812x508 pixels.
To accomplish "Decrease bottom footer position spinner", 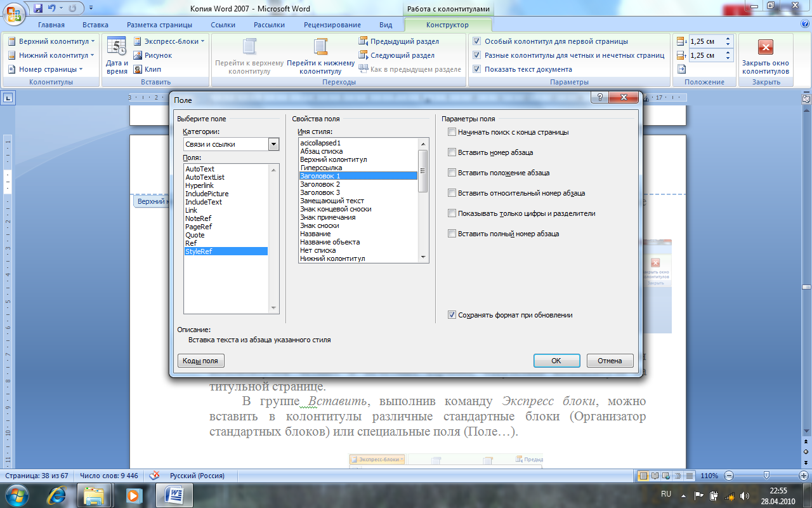I will pyautogui.click(x=728, y=58).
